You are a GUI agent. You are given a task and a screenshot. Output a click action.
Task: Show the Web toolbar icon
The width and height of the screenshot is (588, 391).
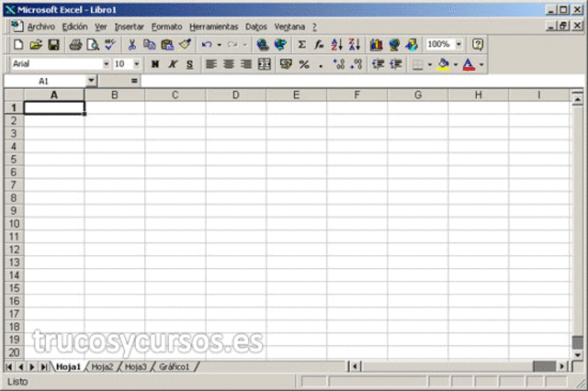click(x=280, y=45)
